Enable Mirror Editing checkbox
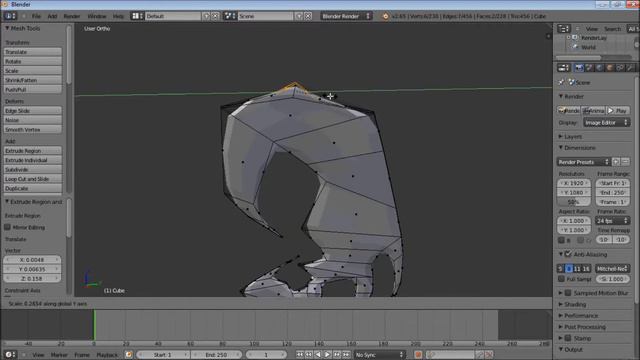The height and width of the screenshot is (360, 640). coord(7,227)
